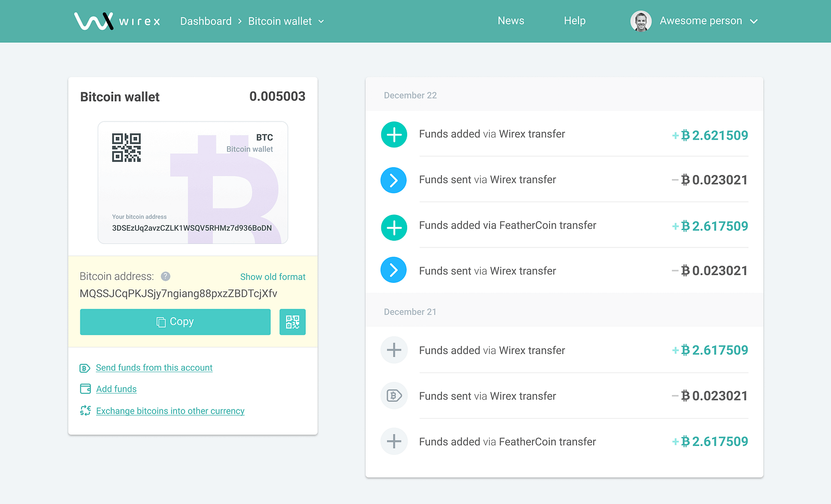Viewport: 831px width, 504px height.
Task: Click the currency exchange arrows icon
Action: pyautogui.click(x=86, y=411)
